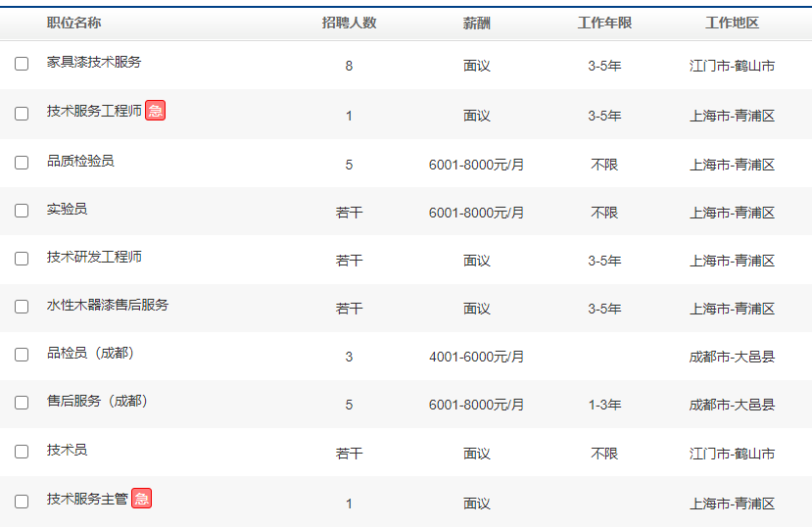Open the 家具漆技术服务 job posting
The height and width of the screenshot is (528, 812).
coord(94,62)
